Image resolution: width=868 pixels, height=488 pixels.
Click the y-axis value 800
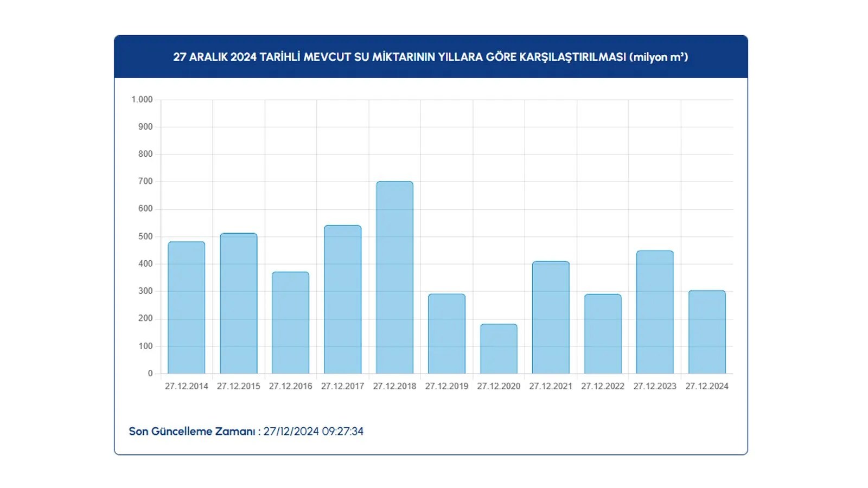tap(145, 154)
